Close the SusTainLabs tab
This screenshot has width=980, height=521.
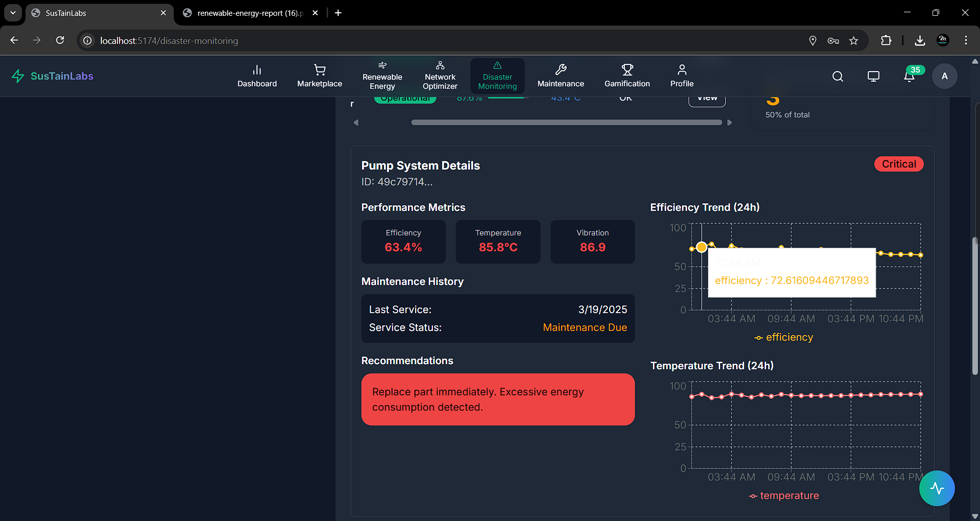(x=163, y=13)
